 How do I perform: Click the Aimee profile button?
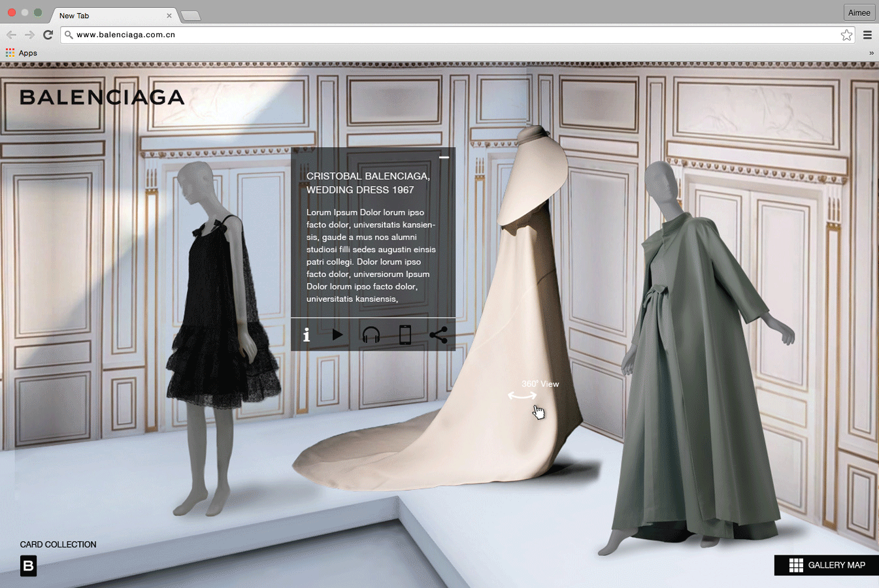click(x=859, y=12)
